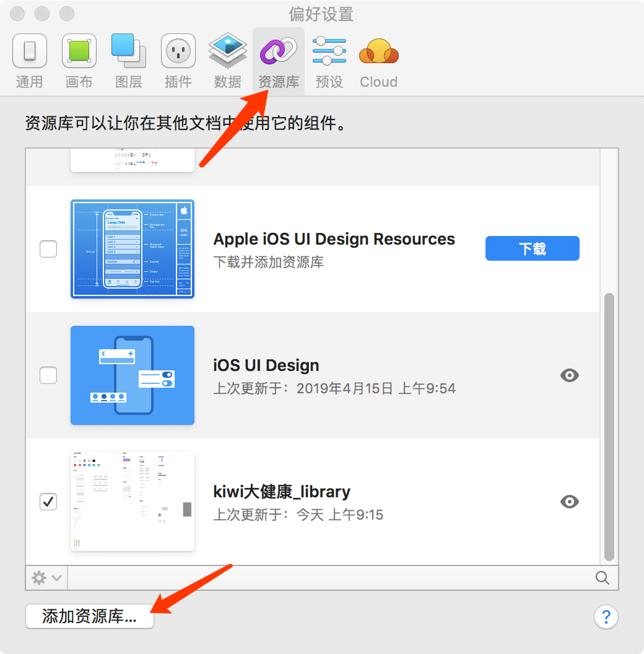Select the iOS UI Design title text

pyautogui.click(x=266, y=365)
